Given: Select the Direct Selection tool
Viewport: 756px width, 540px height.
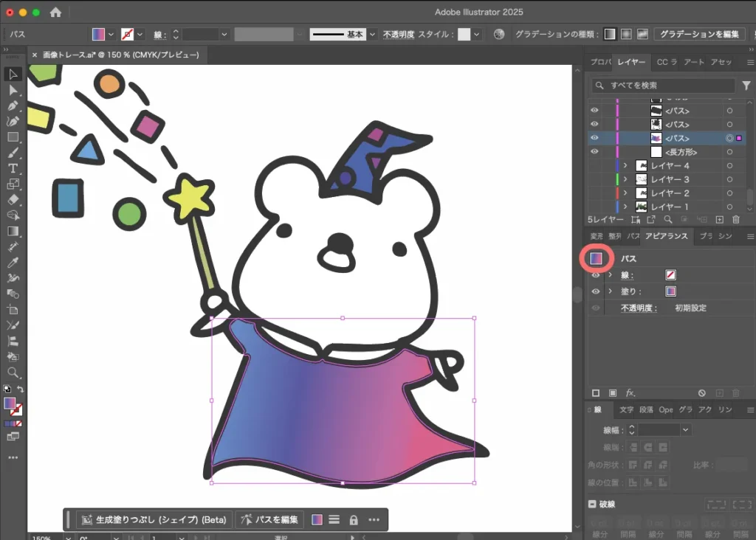Looking at the screenshot, I should [x=13, y=90].
